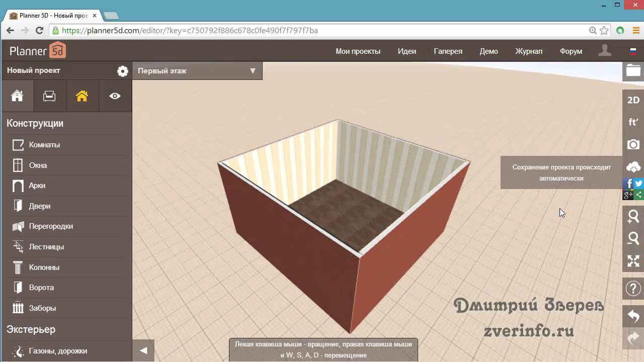644x362 pixels.
Task: Open the Ворота gates item
Action: coord(66,288)
